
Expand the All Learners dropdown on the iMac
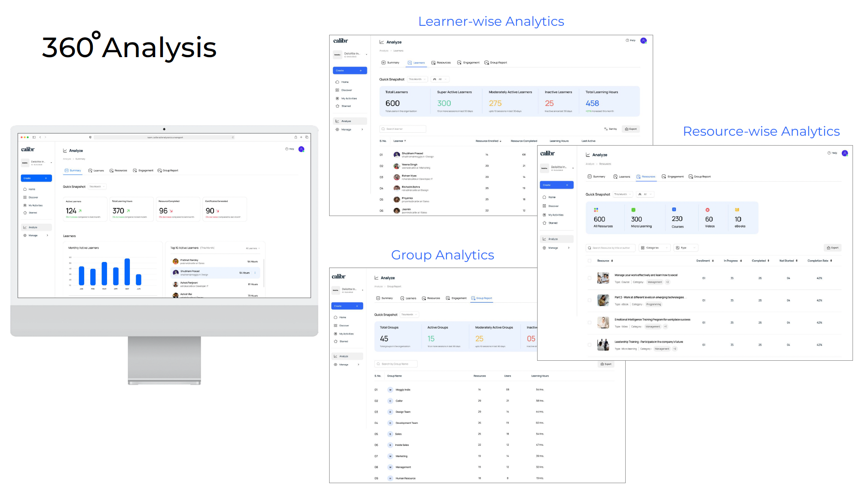point(253,248)
